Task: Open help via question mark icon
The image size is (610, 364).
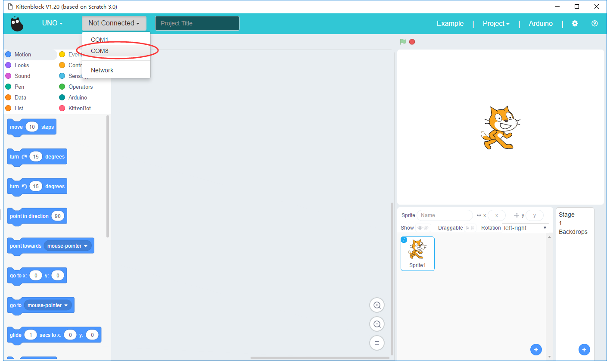Action: [x=594, y=24]
